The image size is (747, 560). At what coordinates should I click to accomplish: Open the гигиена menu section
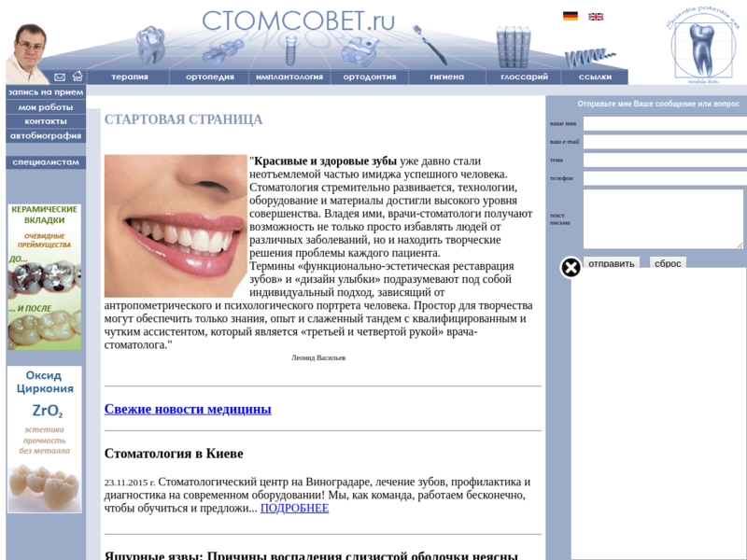pyautogui.click(x=447, y=77)
